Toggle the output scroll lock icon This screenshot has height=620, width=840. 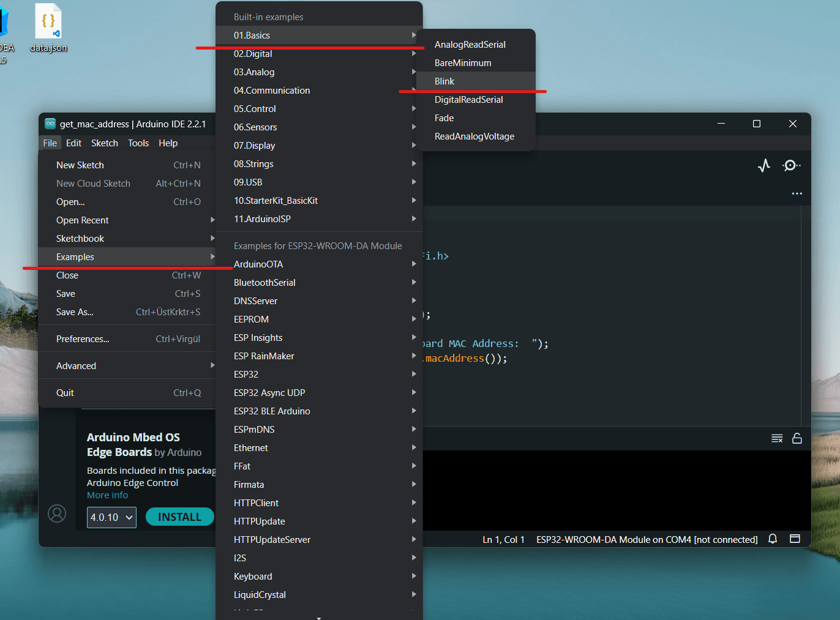click(797, 438)
